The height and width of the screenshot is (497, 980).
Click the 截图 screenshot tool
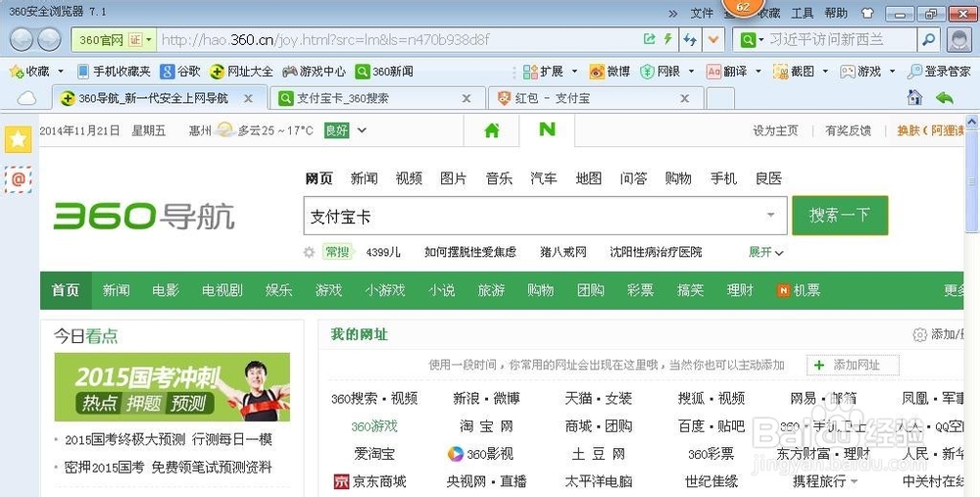point(794,72)
